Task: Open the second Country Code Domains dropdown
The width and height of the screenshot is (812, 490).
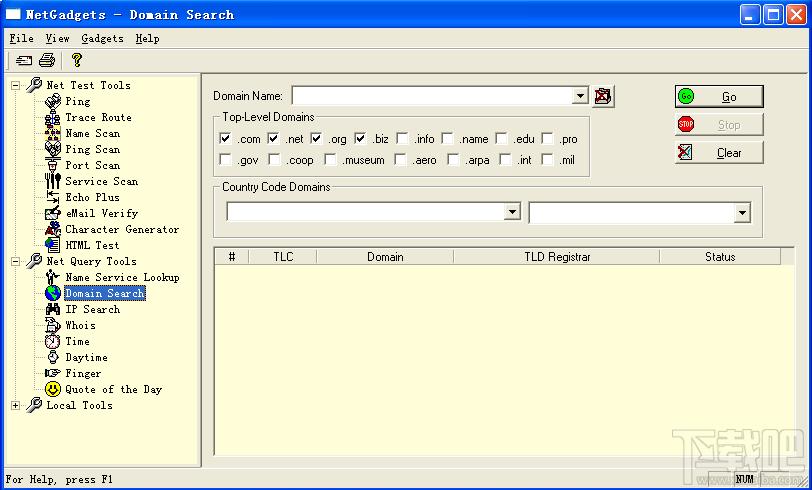Action: click(x=742, y=213)
